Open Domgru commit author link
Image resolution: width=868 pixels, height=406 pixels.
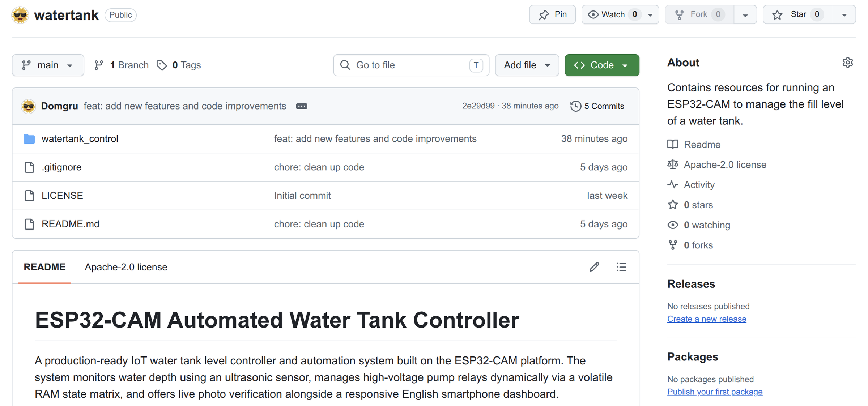click(59, 106)
